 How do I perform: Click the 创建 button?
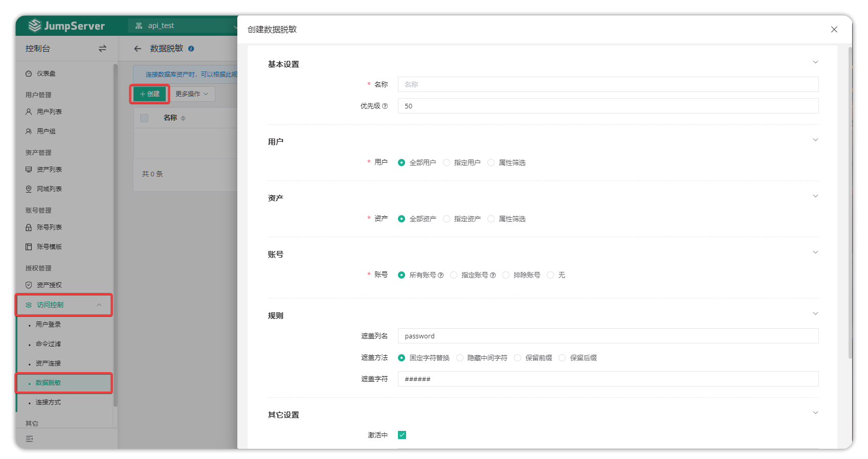(150, 94)
